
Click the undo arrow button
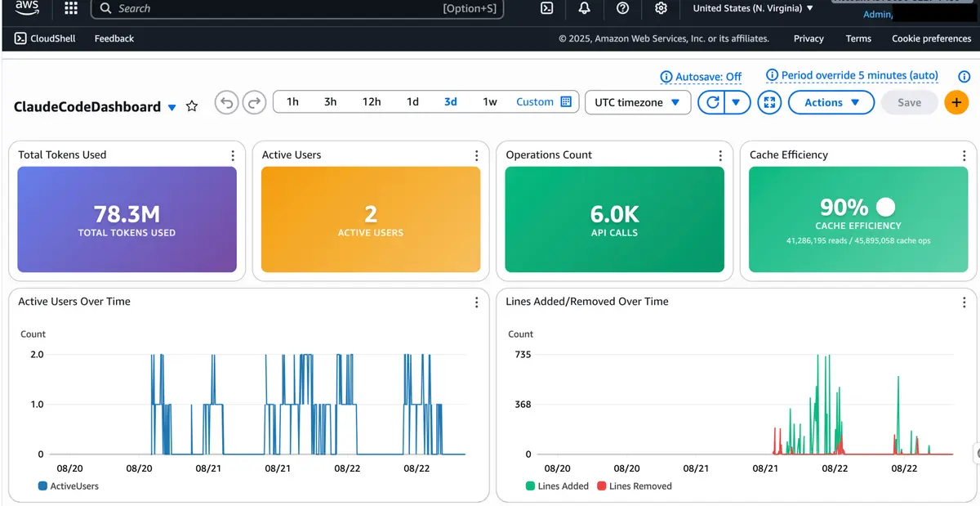tap(227, 102)
